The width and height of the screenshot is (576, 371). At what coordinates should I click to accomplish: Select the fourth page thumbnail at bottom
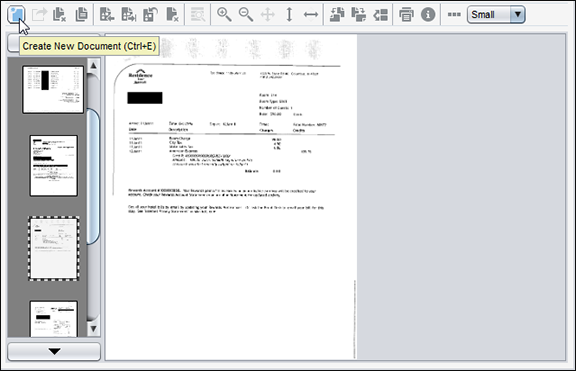tap(54, 318)
